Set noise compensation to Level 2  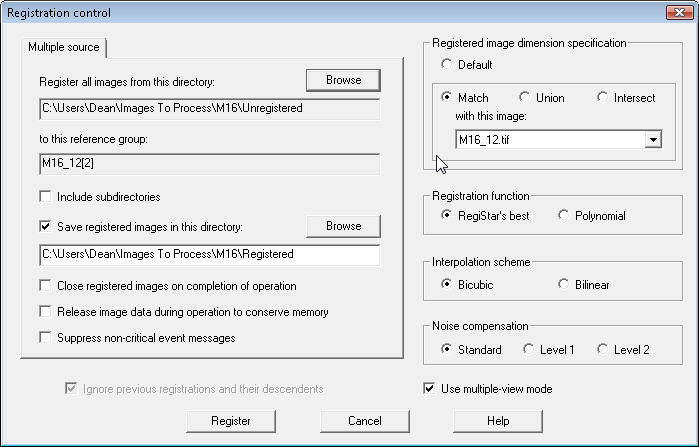[603, 349]
